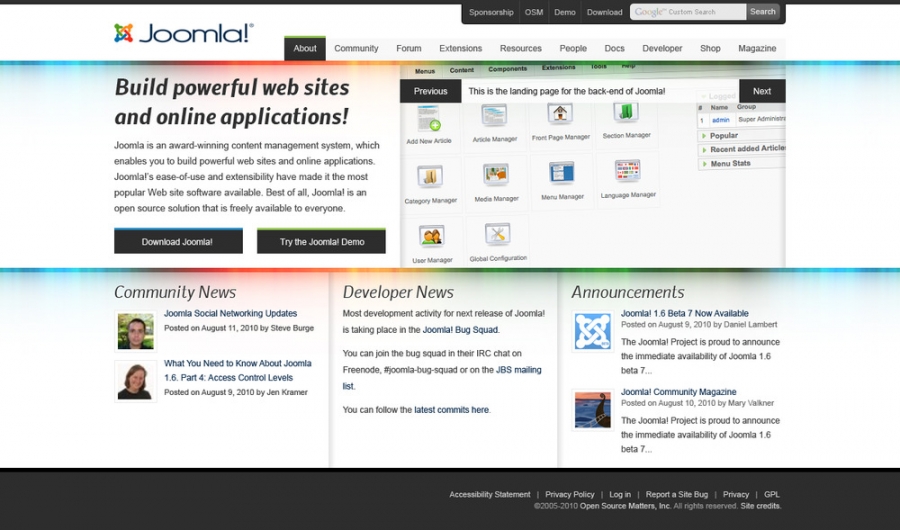Select the Developer navigation item

[x=662, y=49]
